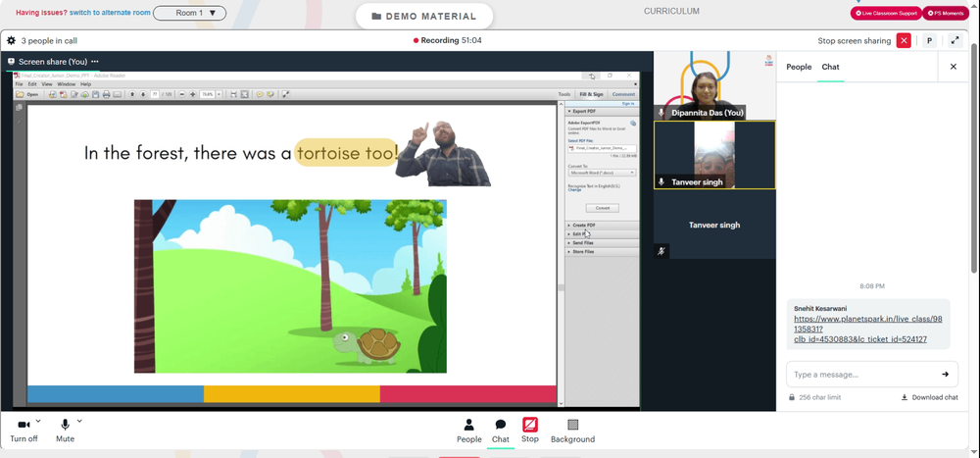Screen dimensions: 980x458
Task: Turn off the camera
Action: (24, 431)
